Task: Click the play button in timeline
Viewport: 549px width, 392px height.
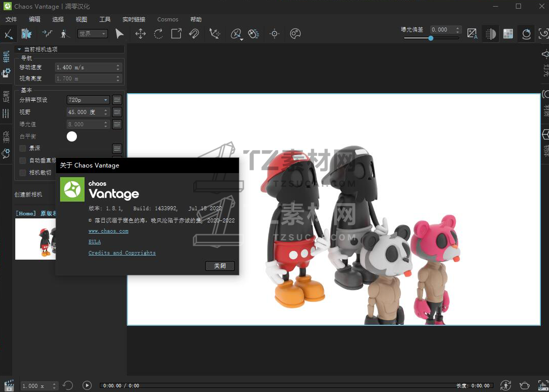Action: pyautogui.click(x=87, y=386)
